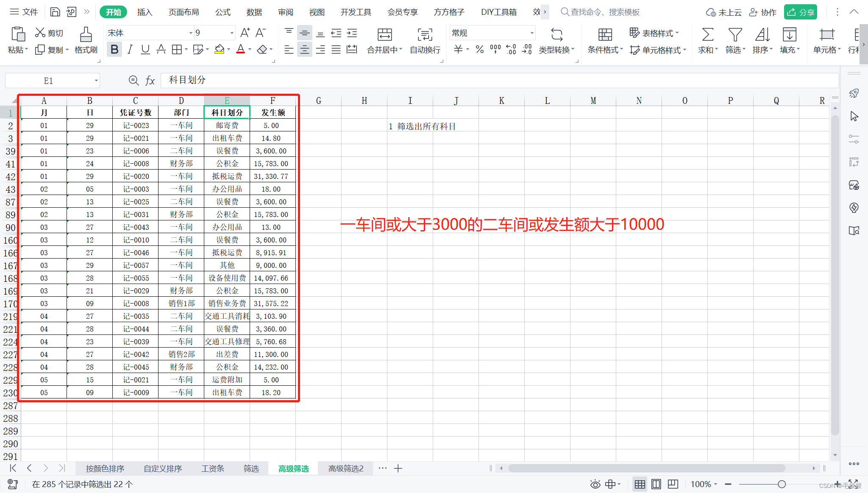This screenshot has height=493, width=868.
Task: Click the Filter (筛选) funnel icon
Action: 735,35
